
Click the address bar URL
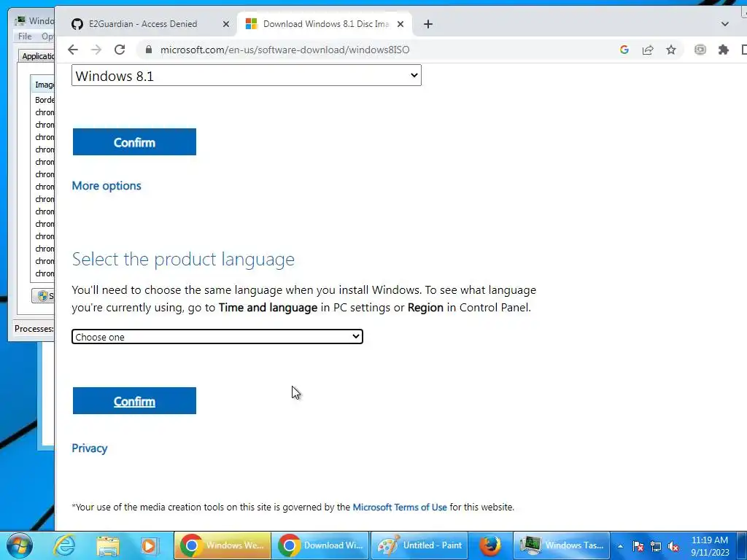285,50
